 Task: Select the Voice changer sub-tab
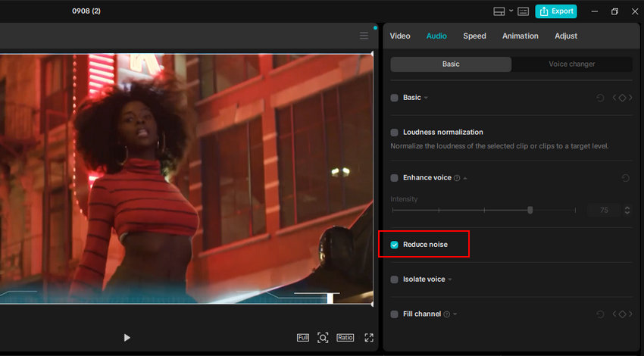tap(572, 64)
